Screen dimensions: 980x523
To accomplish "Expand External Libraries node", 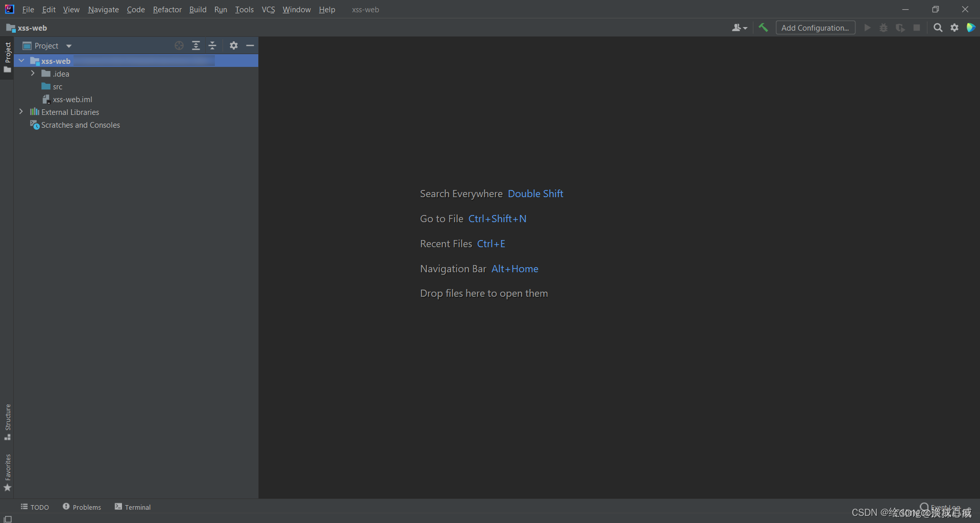I will click(x=21, y=112).
